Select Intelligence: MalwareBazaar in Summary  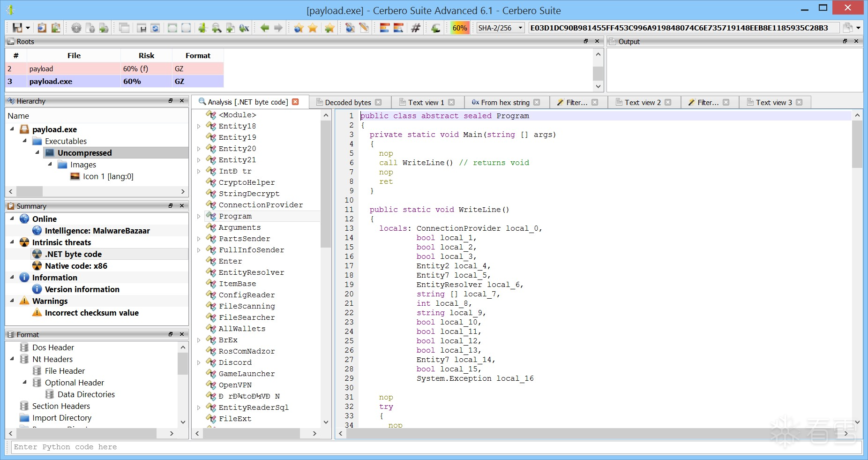point(97,231)
